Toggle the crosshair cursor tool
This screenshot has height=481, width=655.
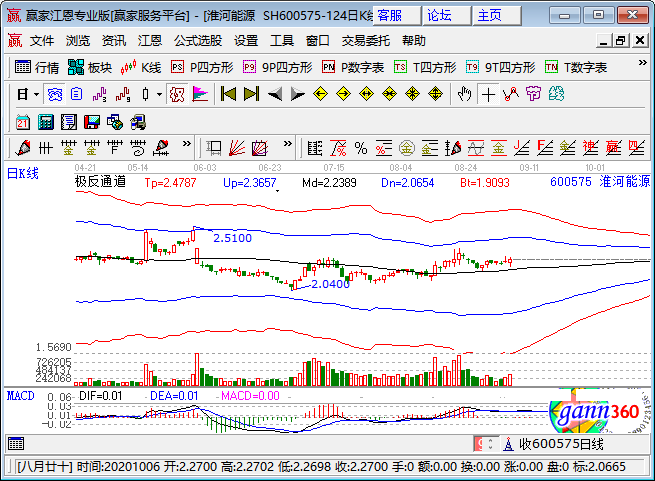[x=488, y=94]
